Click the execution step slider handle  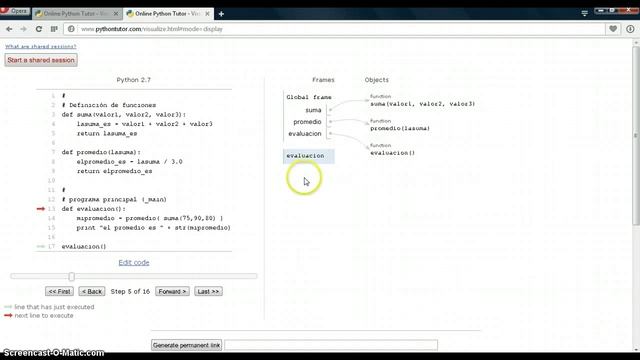tap(71, 277)
